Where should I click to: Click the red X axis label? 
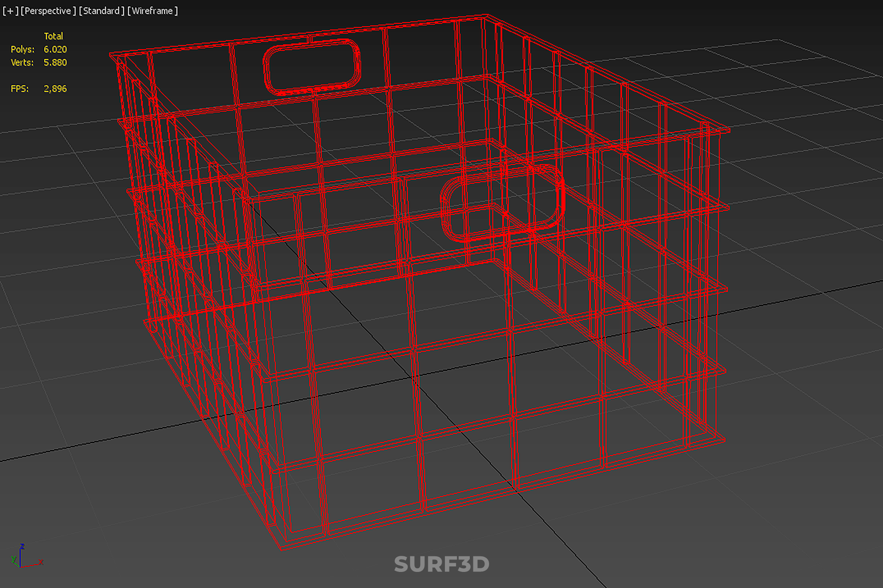tap(41, 562)
